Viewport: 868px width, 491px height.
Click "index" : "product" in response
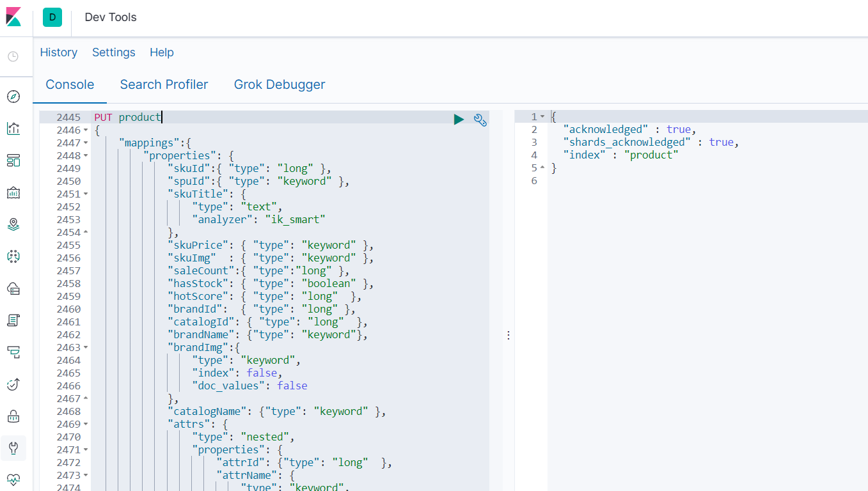620,155
